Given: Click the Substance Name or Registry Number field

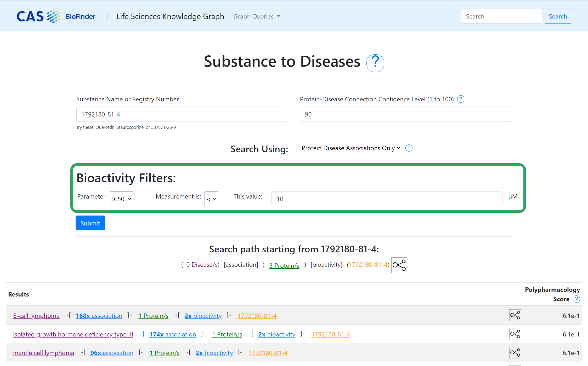Looking at the screenshot, I should click(x=182, y=114).
